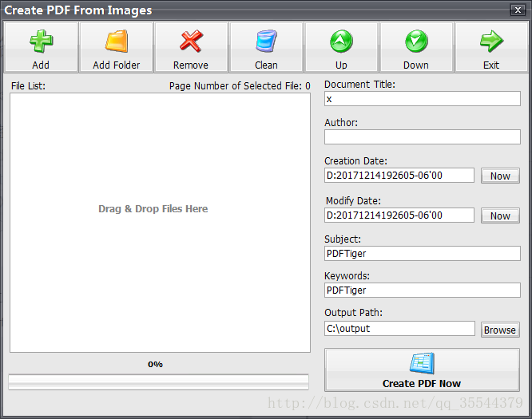
Task: Close the Create PDF From Images window
Action: 517,10
